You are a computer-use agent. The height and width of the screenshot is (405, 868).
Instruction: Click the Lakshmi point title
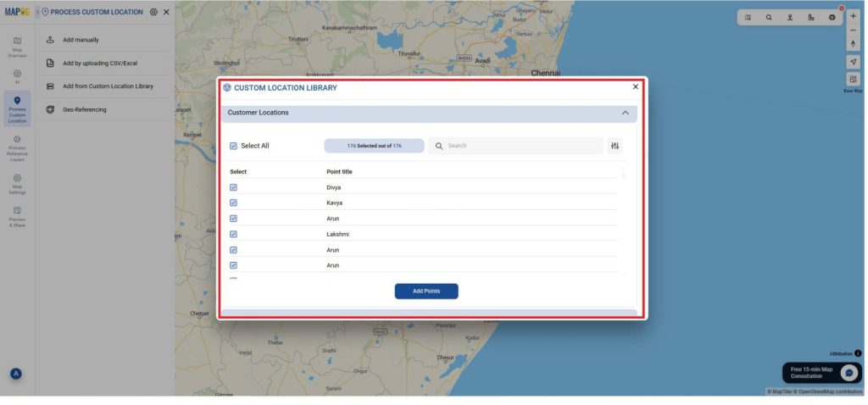pyautogui.click(x=337, y=235)
